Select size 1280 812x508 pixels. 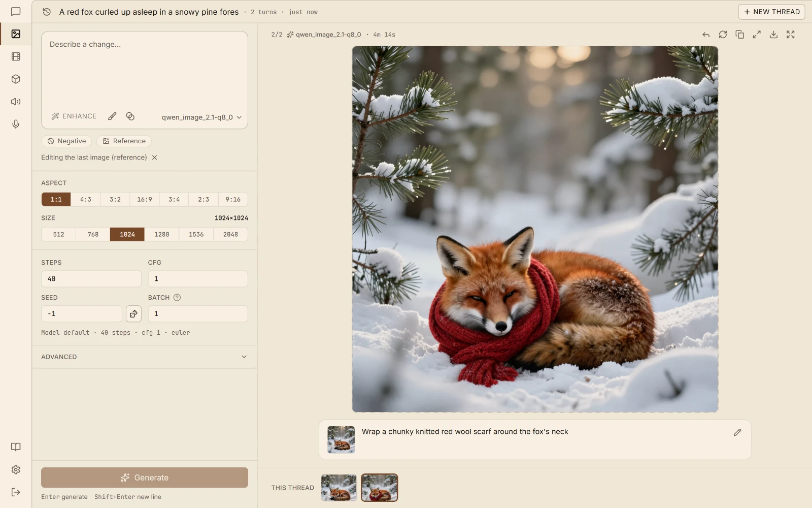pos(162,235)
